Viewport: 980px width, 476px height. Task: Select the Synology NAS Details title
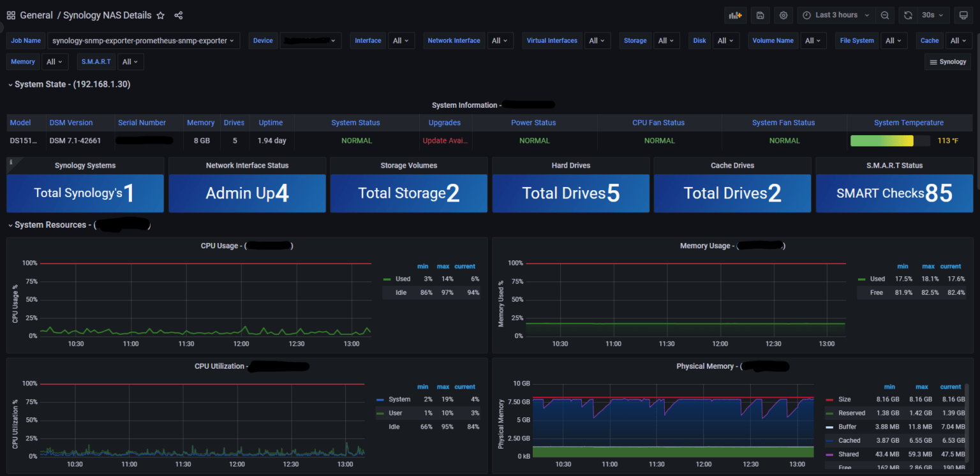[x=107, y=15]
